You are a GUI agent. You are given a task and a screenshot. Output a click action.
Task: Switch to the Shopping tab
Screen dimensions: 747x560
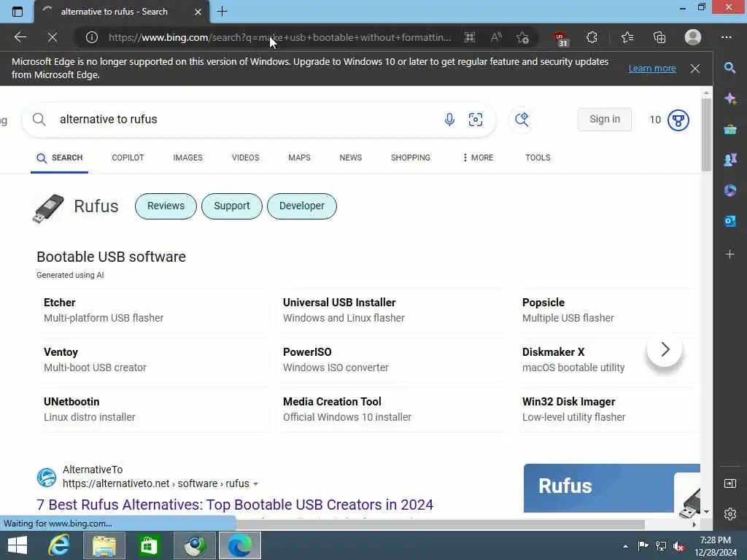click(410, 157)
